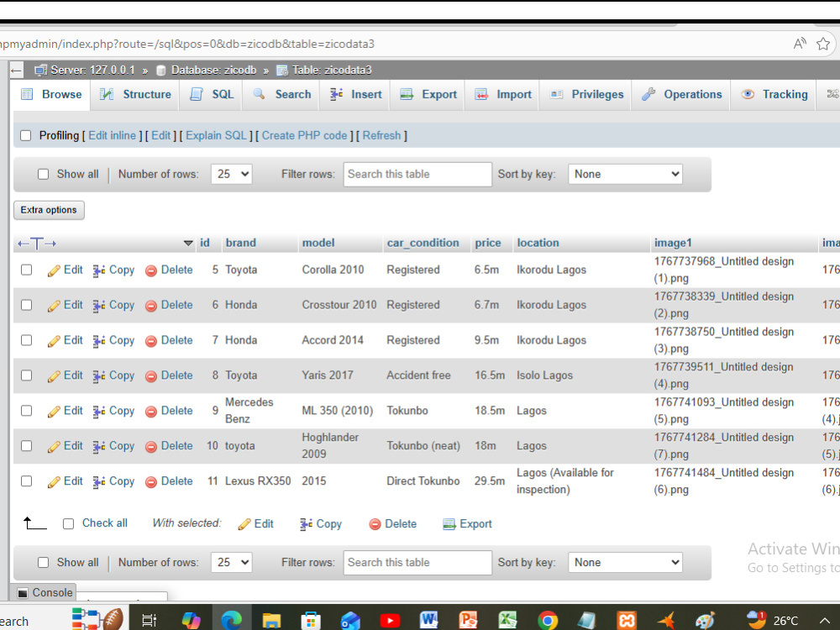The image size is (840, 630).
Task: Open File Explorer from the taskbar
Action: tap(271, 620)
